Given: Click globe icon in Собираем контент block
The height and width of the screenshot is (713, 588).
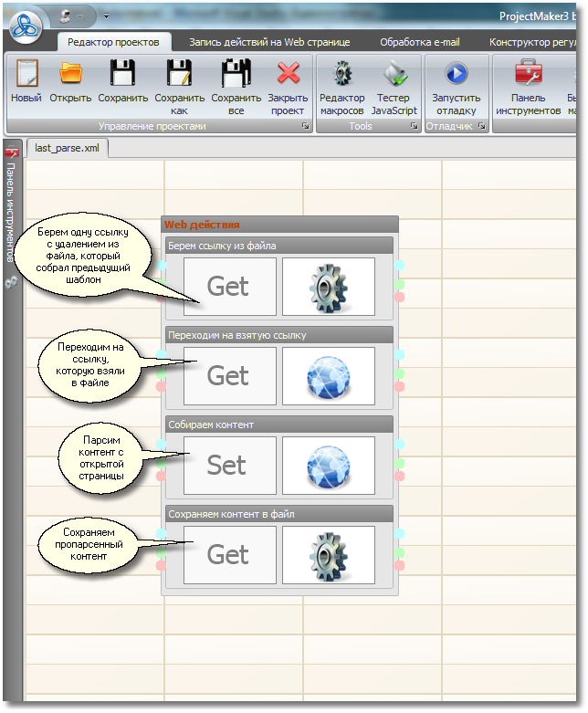Looking at the screenshot, I should (328, 465).
